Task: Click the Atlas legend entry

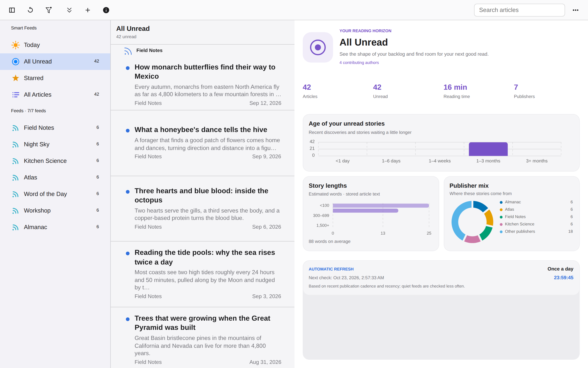Action: 536,209
